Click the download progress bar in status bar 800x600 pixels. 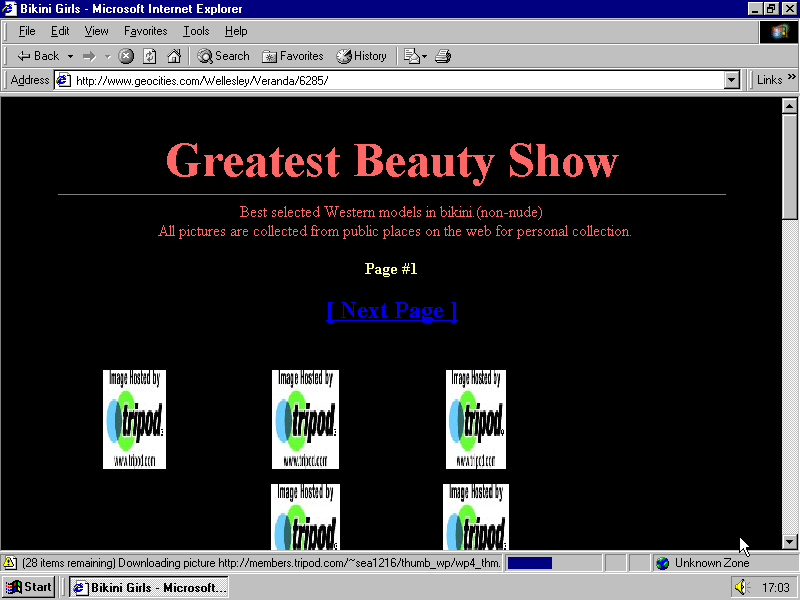[554, 563]
